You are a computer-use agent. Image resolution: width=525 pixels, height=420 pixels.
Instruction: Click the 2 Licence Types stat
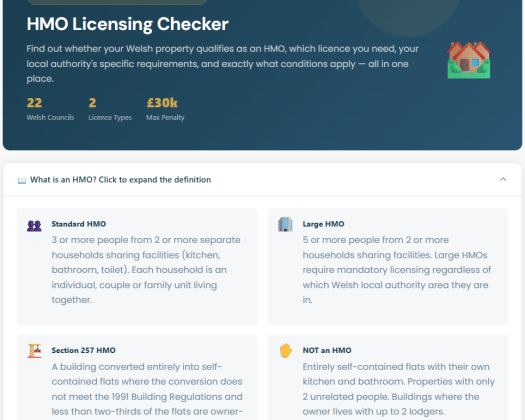[110, 109]
